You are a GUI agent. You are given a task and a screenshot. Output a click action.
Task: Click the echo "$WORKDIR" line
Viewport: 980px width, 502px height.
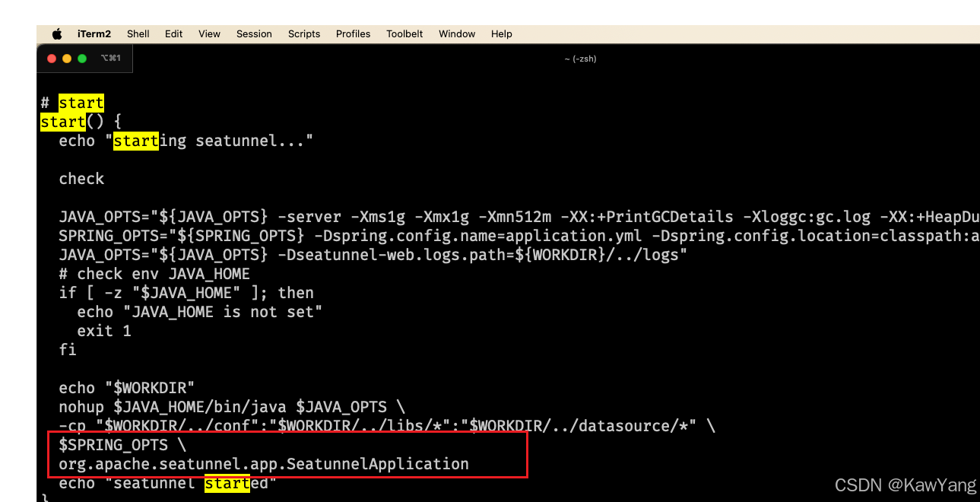tap(127, 388)
